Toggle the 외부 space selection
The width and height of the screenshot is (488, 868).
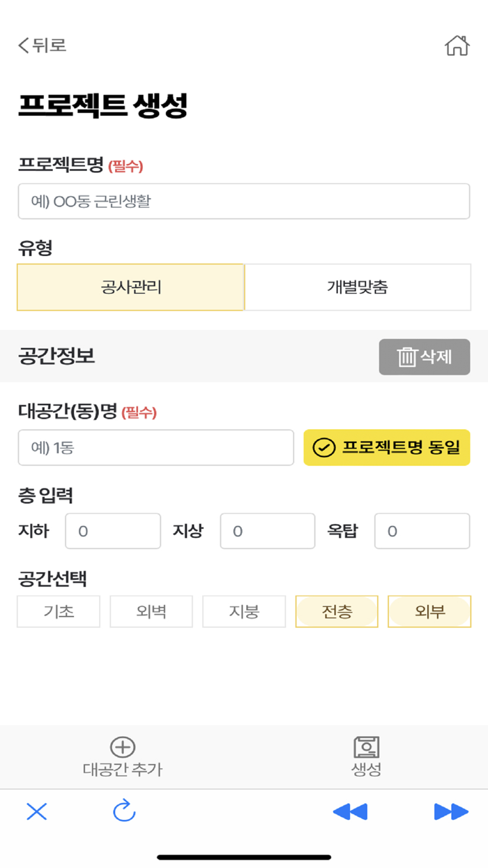click(429, 611)
